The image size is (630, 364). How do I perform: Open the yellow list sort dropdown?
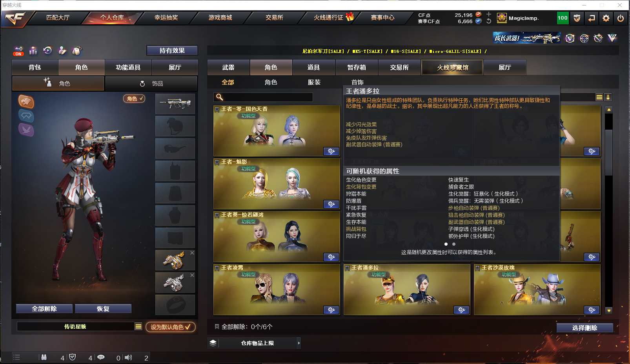(599, 97)
